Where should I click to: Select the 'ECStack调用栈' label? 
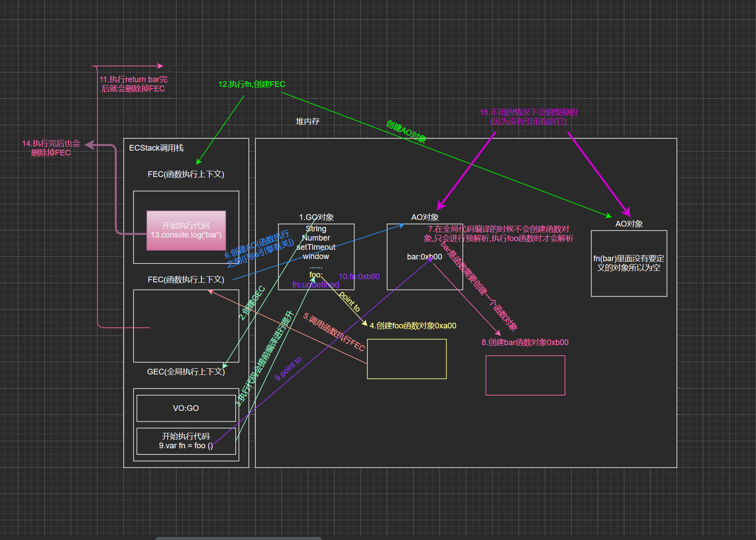pos(156,148)
